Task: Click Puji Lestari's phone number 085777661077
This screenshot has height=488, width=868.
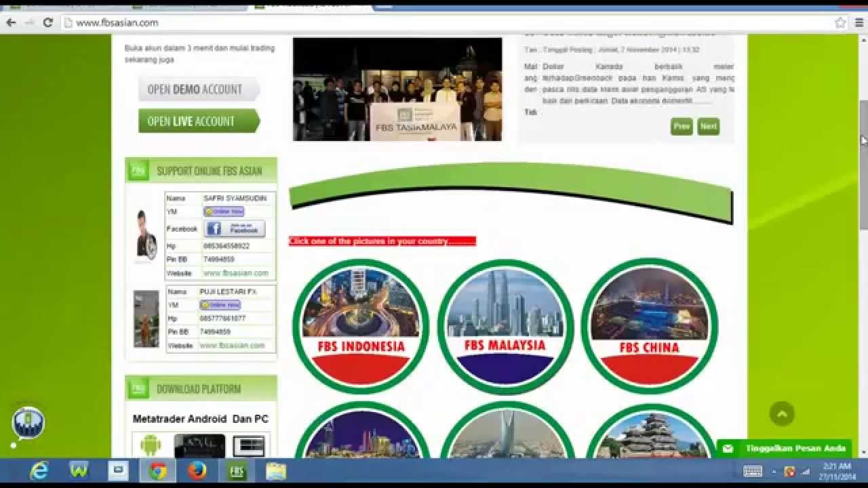Action: point(222,319)
